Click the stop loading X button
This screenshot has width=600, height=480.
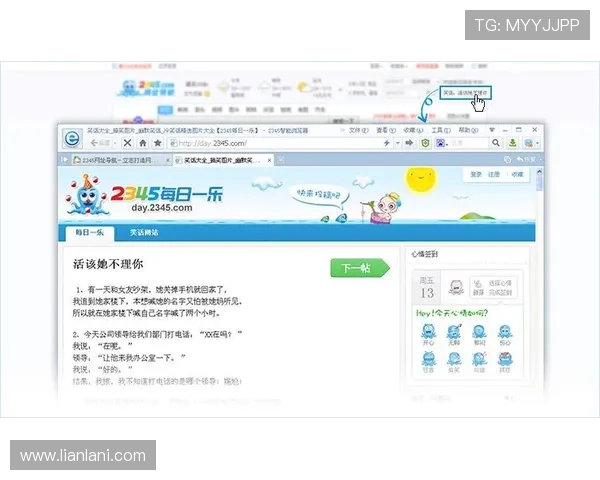pyautogui.click(x=127, y=143)
